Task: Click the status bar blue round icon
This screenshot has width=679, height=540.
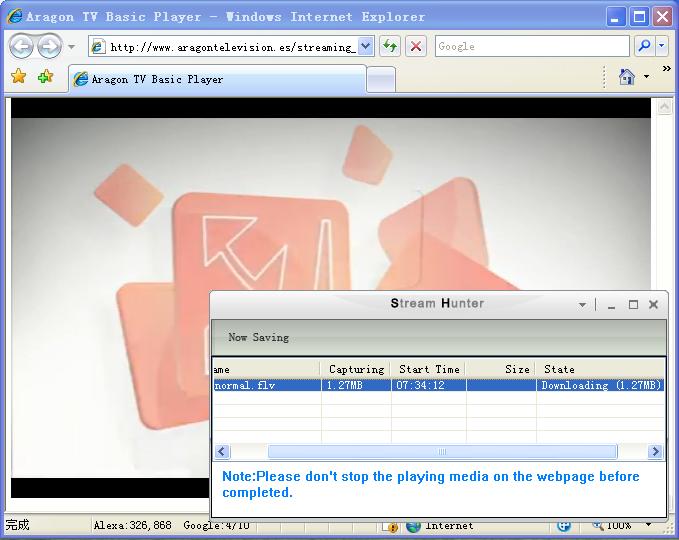Action: pyautogui.click(x=564, y=525)
